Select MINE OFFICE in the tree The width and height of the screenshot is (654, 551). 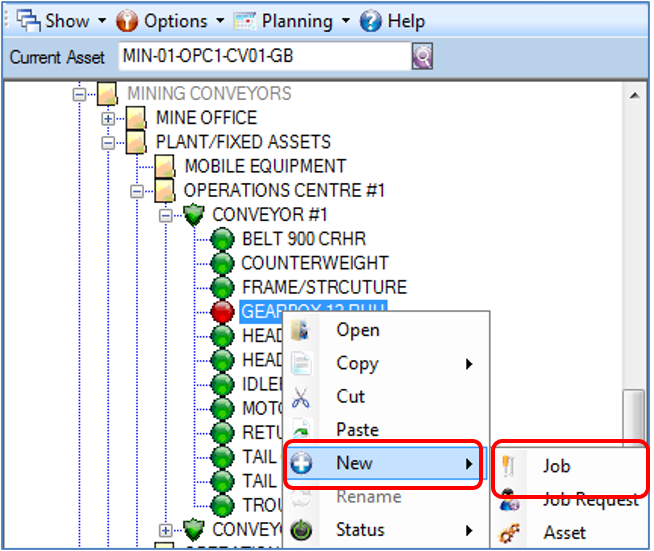(x=206, y=118)
